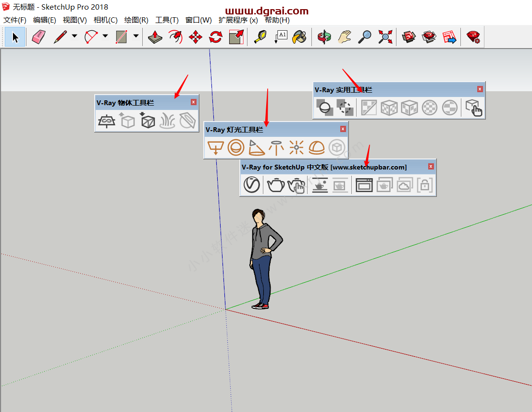Viewport: 532px width, 412px height.
Task: Click V-Ray mesh clipper icon
Action: (187, 121)
